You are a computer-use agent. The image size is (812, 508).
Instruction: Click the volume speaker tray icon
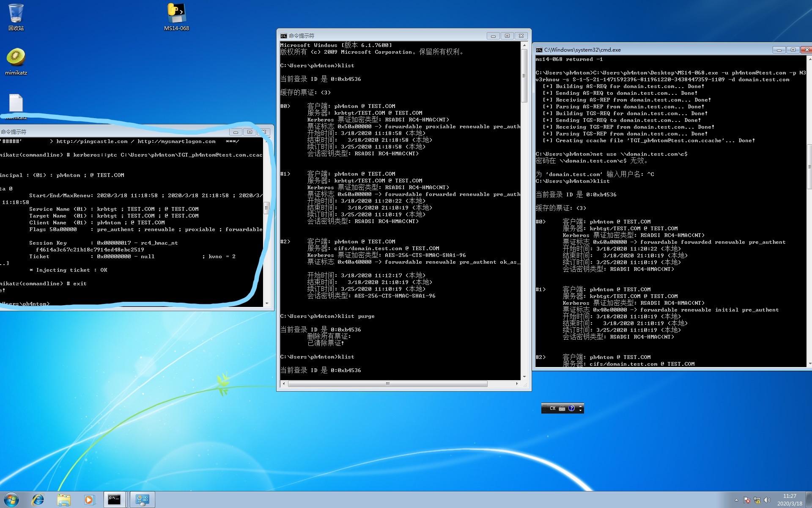[x=767, y=500]
